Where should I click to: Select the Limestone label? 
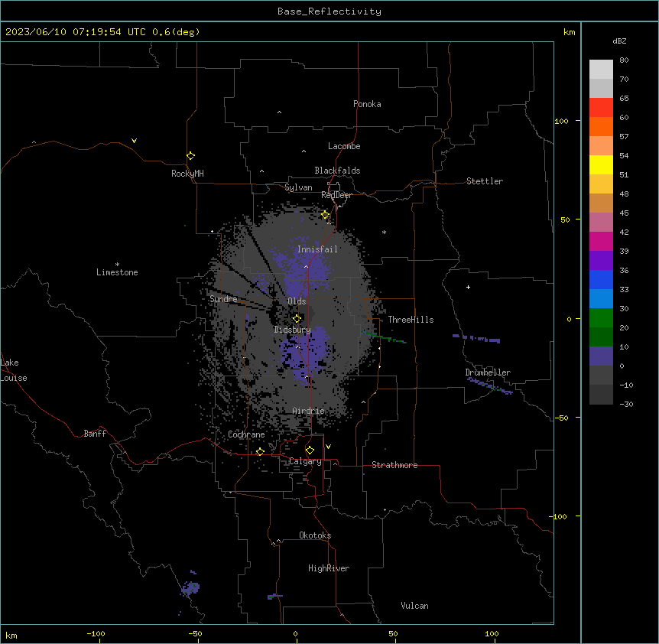coord(117,272)
